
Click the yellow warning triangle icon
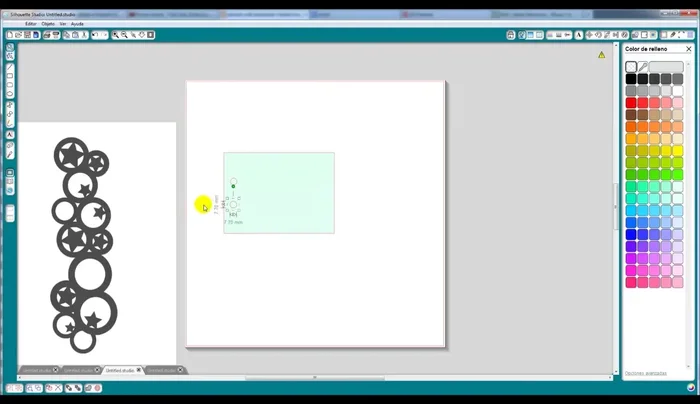click(x=601, y=55)
